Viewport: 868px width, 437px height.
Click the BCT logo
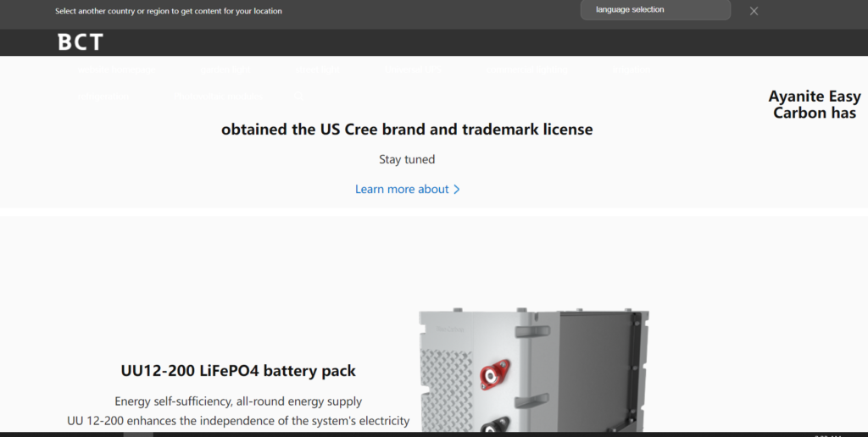point(81,42)
